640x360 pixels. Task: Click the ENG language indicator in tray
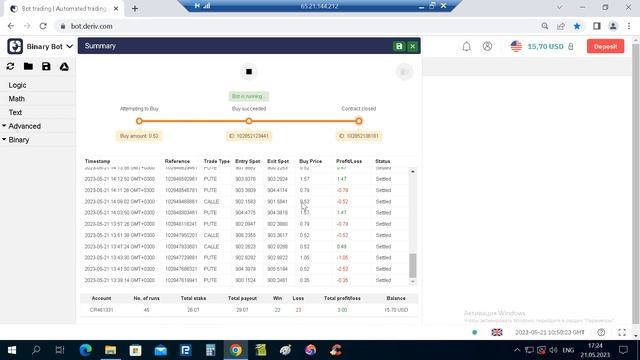click(568, 350)
